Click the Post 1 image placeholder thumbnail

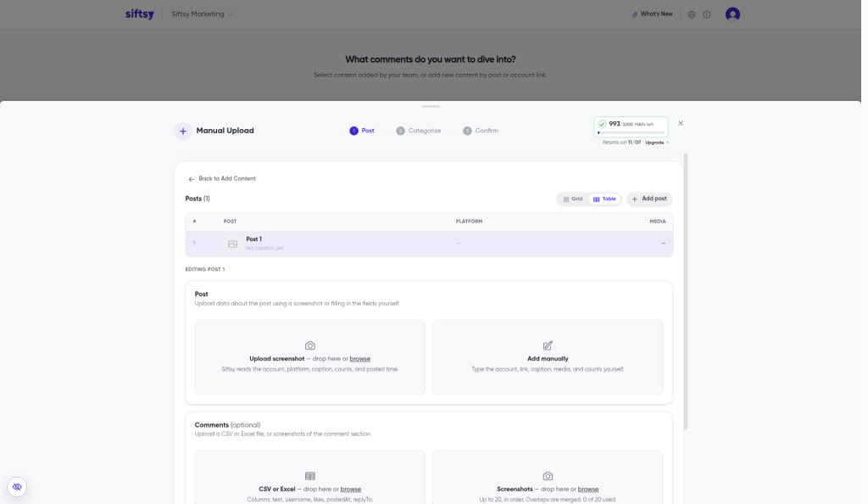(232, 244)
